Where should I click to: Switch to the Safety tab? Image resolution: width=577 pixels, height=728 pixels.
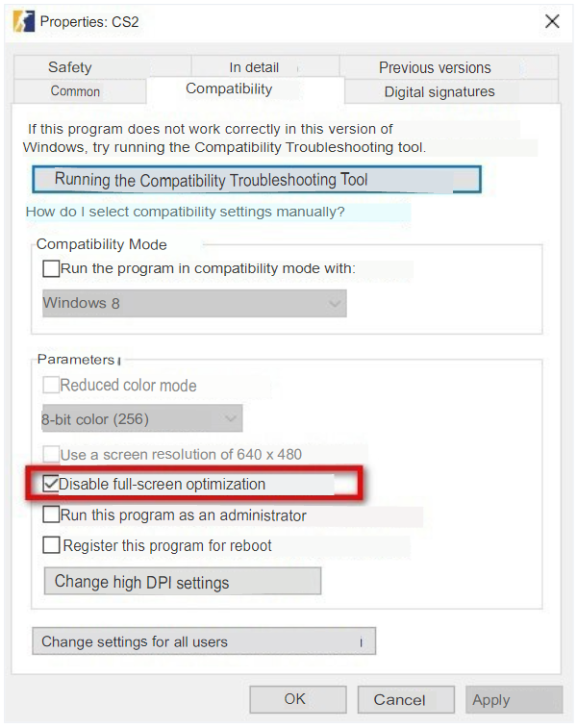[x=70, y=67]
